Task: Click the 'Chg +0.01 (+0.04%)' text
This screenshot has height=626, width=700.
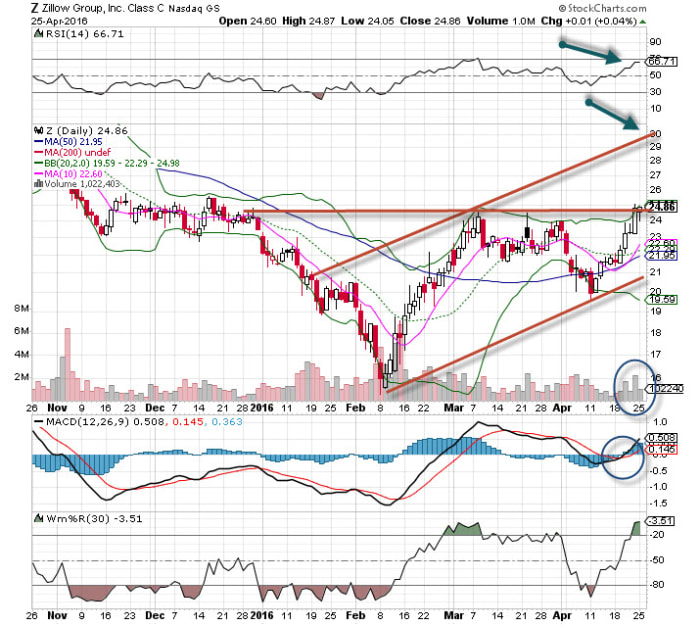Action: 588,21
